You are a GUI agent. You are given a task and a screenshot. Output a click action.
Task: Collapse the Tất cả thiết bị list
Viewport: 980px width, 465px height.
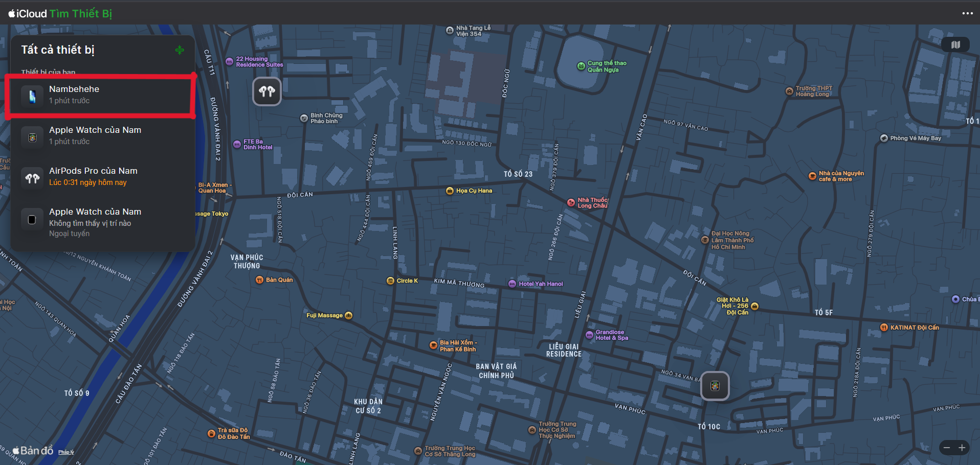click(x=180, y=50)
